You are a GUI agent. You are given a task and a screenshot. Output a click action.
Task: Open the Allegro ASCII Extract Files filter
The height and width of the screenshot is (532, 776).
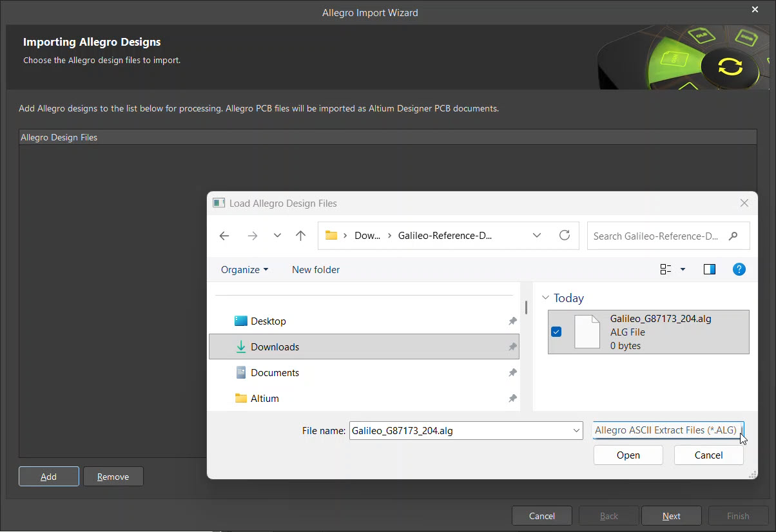click(668, 430)
